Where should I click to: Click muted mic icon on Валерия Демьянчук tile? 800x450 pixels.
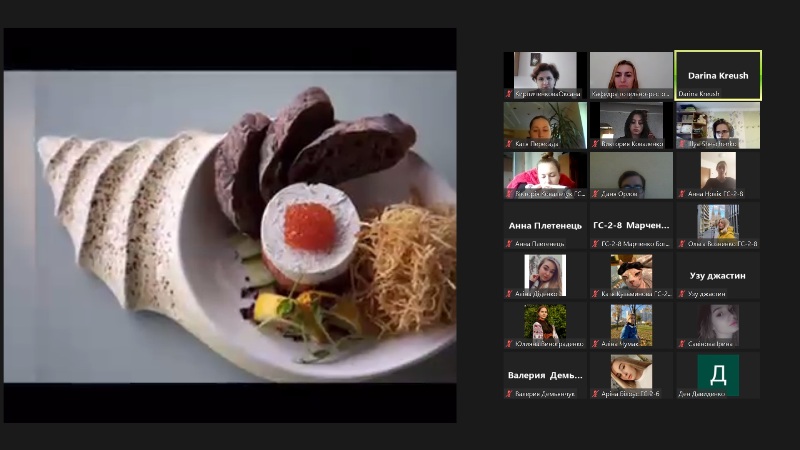click(509, 394)
